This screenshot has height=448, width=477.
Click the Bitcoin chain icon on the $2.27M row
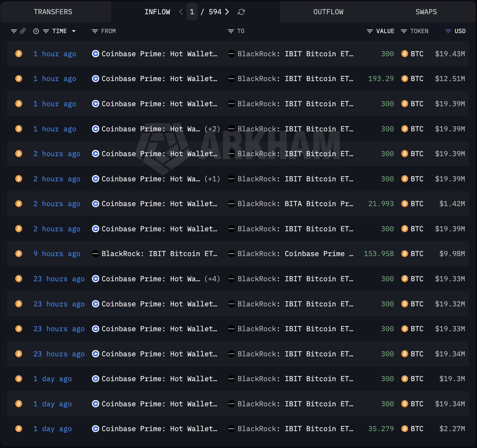pyautogui.click(x=19, y=429)
